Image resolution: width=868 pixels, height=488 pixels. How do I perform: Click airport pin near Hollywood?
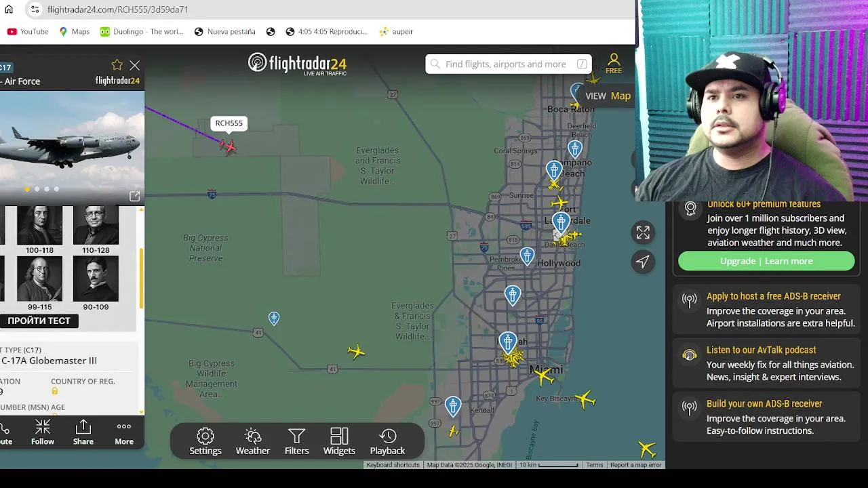[x=527, y=256]
